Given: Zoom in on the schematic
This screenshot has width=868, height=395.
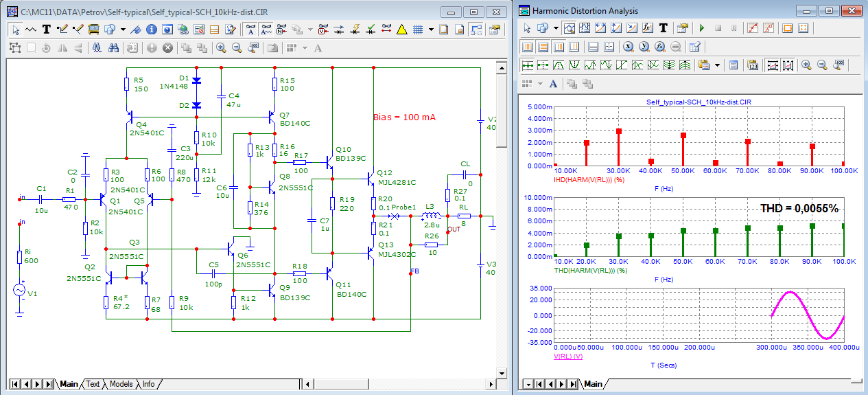Looking at the screenshot, I should click(x=221, y=48).
